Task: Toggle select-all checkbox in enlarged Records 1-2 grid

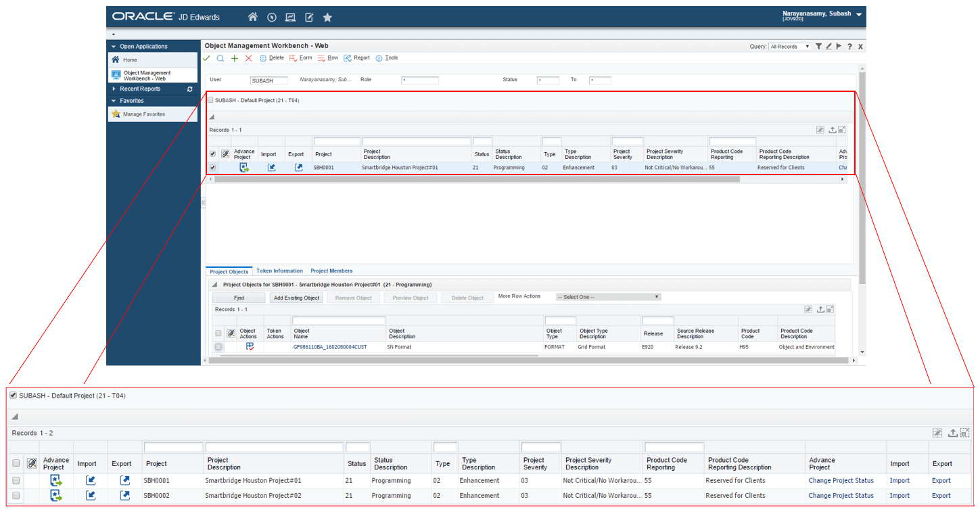Action: click(16, 463)
